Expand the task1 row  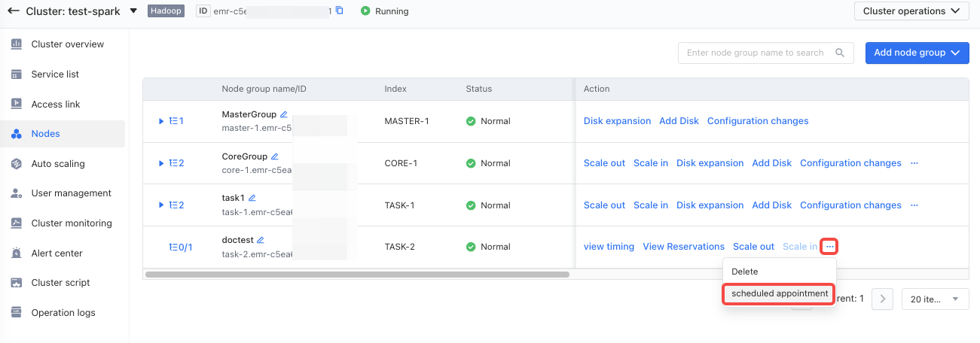click(x=161, y=205)
